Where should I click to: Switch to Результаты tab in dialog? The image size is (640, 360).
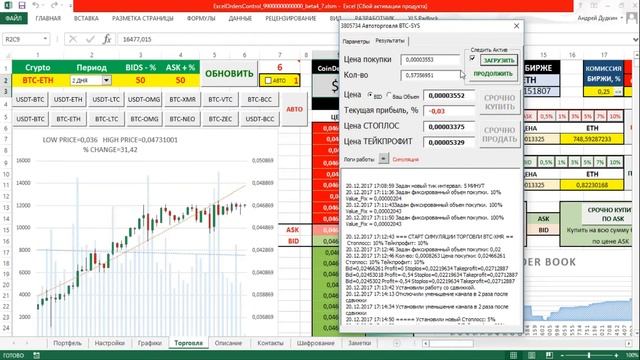390,41
